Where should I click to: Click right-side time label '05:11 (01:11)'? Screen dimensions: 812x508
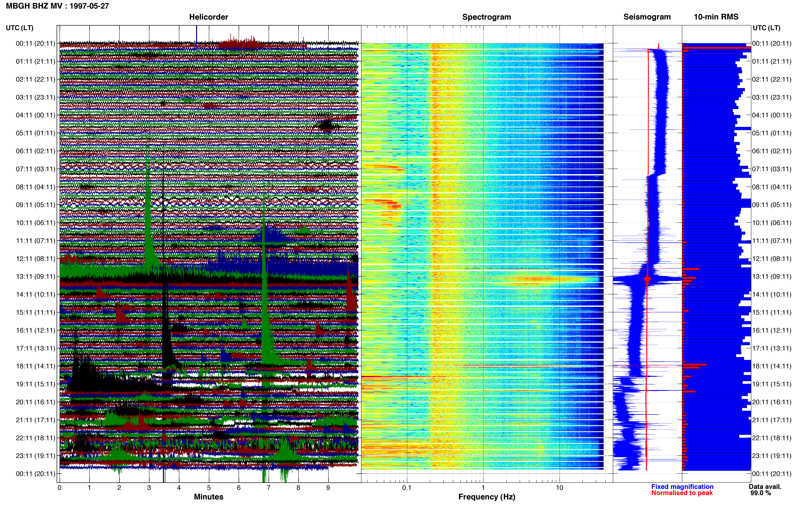(x=772, y=133)
